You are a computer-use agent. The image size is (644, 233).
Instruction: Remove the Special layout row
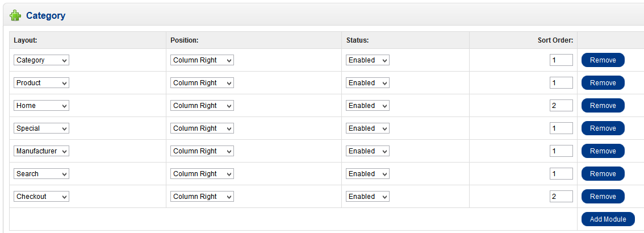tap(603, 128)
